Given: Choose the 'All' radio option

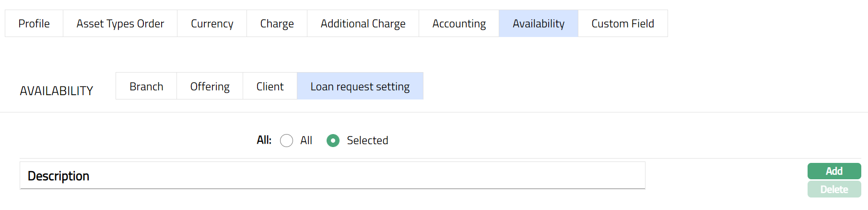Looking at the screenshot, I should 287,141.
